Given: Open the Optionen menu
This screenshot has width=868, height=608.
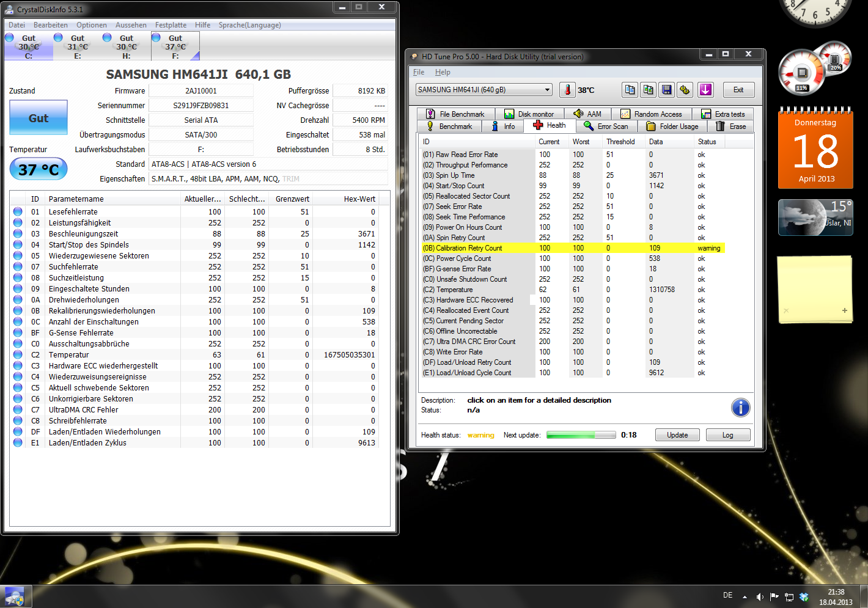Looking at the screenshot, I should coord(92,25).
